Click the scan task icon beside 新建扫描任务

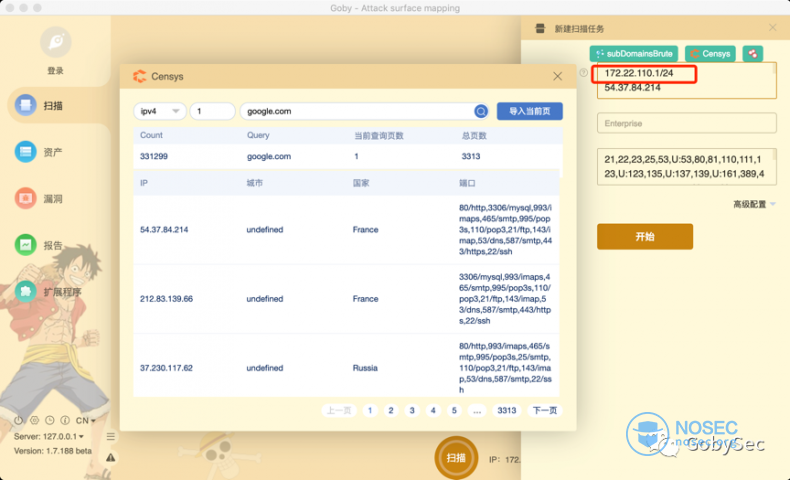pyautogui.click(x=540, y=28)
